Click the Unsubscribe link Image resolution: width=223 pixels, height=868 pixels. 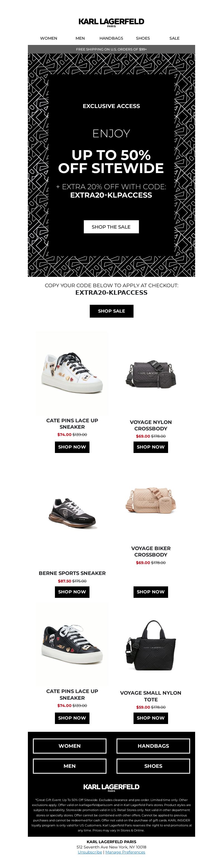[x=90, y=852]
